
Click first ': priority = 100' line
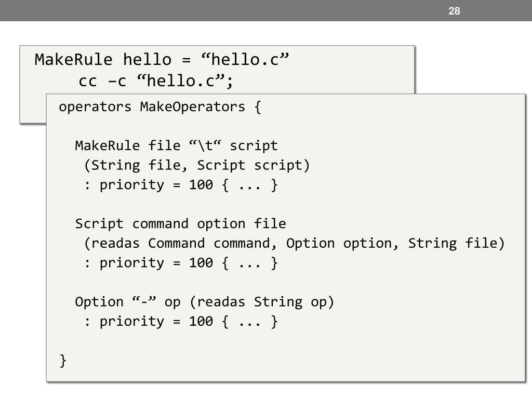[x=181, y=185]
